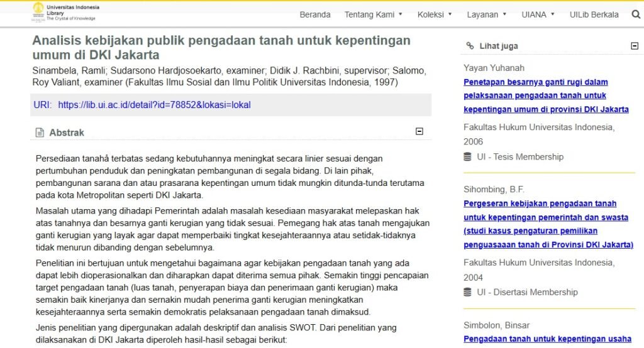The height and width of the screenshot is (348, 644).
Task: Click database icon beside UI - Disertasi Membership
Action: point(467,292)
